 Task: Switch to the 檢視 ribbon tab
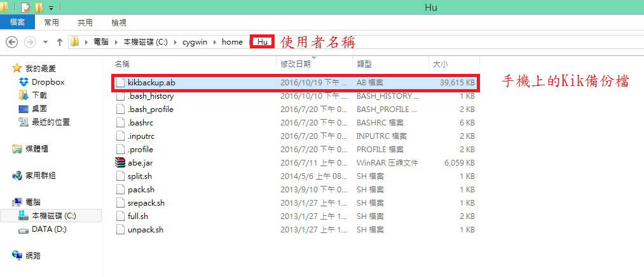click(x=119, y=23)
